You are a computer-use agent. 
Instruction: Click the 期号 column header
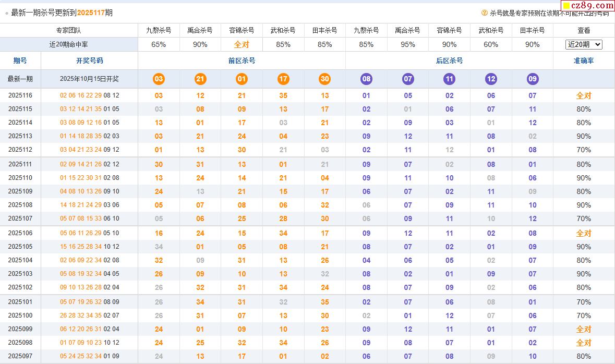pos(20,60)
